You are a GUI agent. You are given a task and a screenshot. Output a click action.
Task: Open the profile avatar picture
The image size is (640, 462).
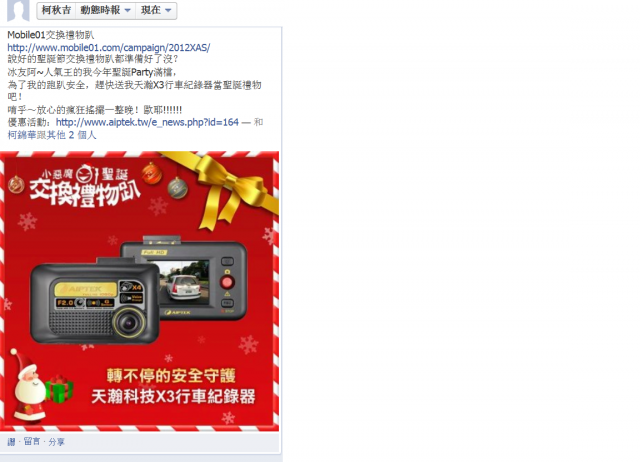(x=18, y=10)
